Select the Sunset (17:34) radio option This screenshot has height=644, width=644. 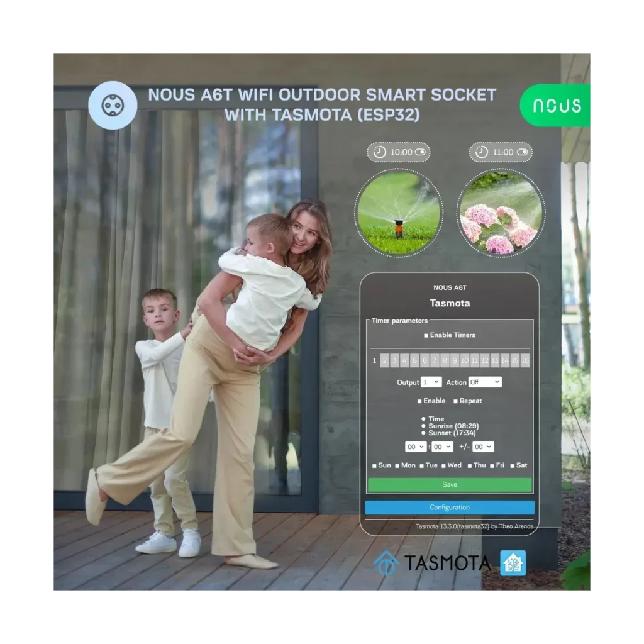(423, 433)
